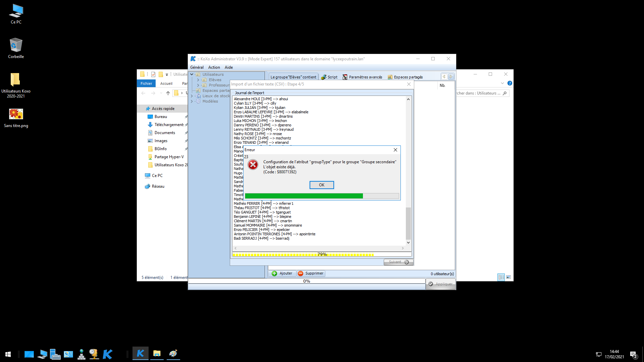This screenshot has height=362, width=644.
Task: Close the CSV import wizard window
Action: click(409, 84)
